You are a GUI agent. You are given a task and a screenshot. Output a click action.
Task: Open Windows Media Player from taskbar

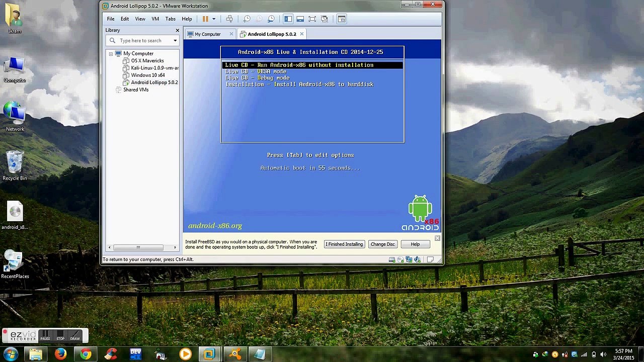click(x=185, y=354)
